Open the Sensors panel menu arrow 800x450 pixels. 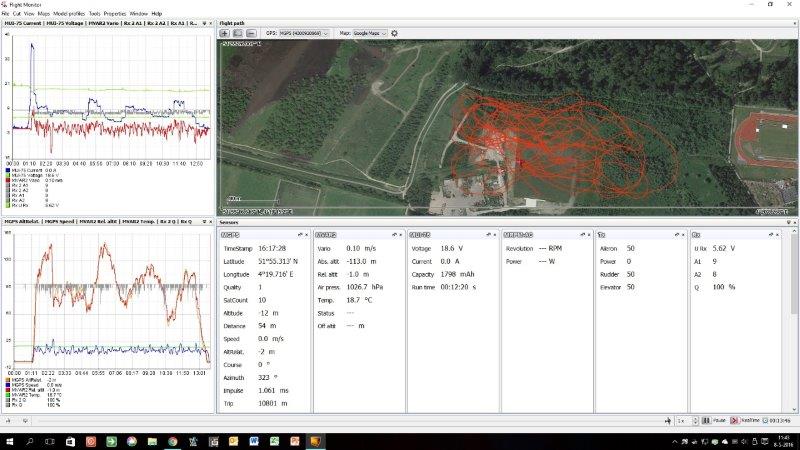coord(788,222)
